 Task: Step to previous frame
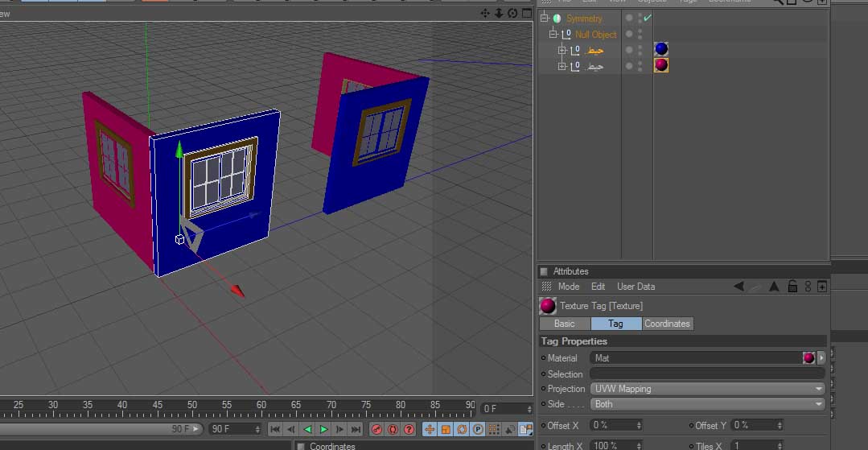pos(291,430)
